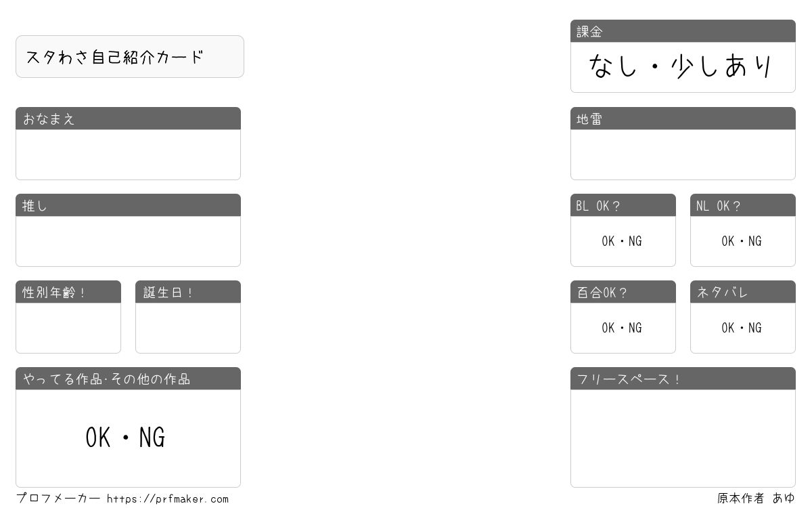Image resolution: width=812 pixels, height=508 pixels.
Task: Click the 原本作者 あゆ credit text
Action: (756, 499)
